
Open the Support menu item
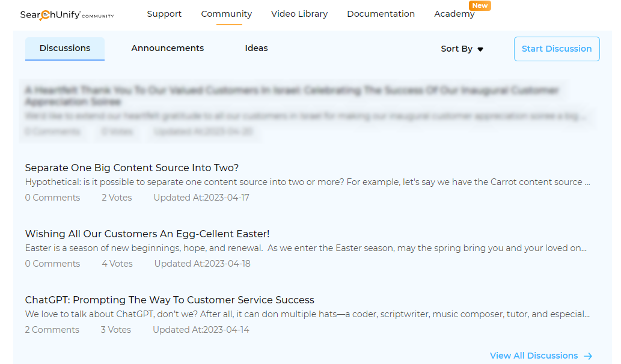[x=164, y=14]
